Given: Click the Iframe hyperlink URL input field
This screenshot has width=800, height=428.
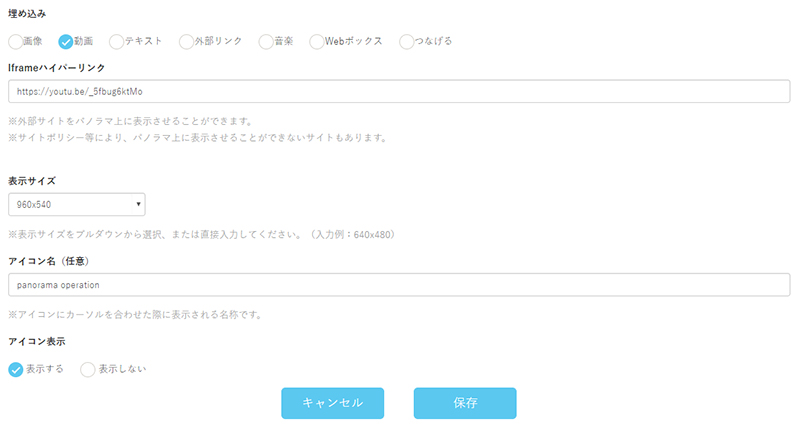Looking at the screenshot, I should coord(400,92).
